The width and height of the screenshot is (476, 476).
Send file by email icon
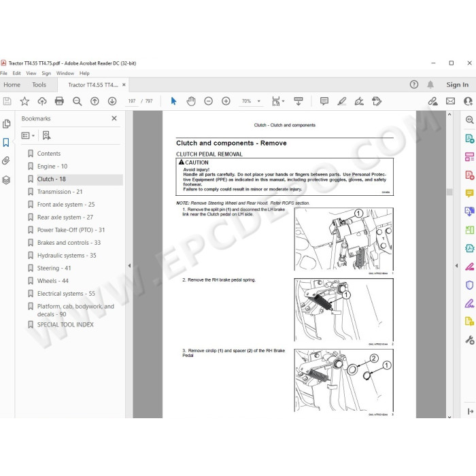[x=450, y=101]
